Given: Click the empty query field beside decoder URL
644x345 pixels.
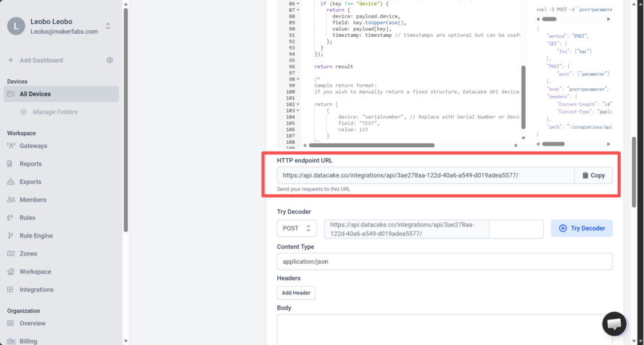Looking at the screenshot, I should [x=516, y=229].
